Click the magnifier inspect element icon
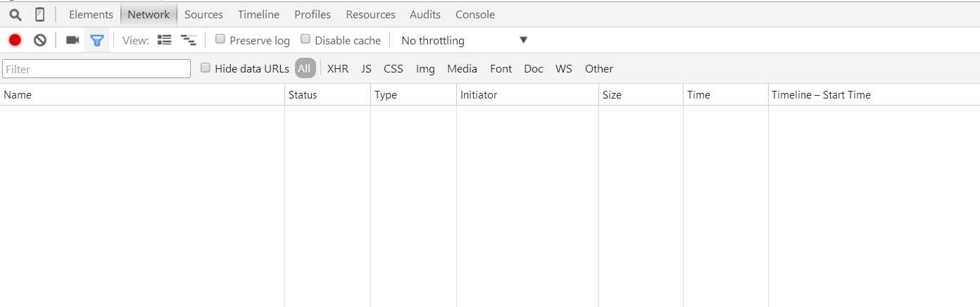 [15, 15]
